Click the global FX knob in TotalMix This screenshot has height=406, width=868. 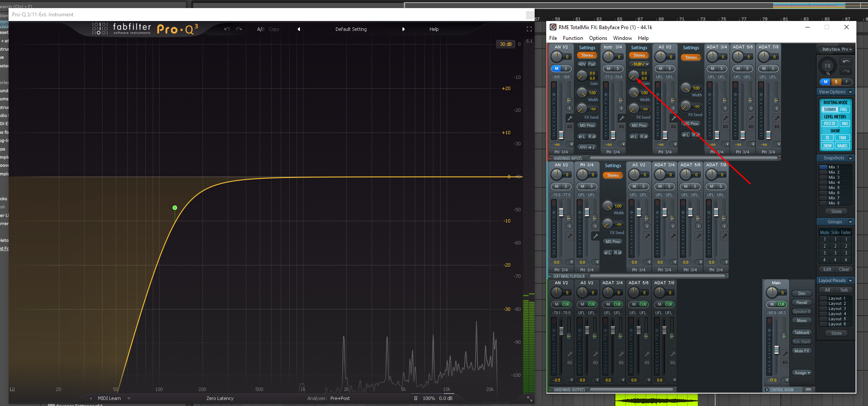tap(828, 66)
